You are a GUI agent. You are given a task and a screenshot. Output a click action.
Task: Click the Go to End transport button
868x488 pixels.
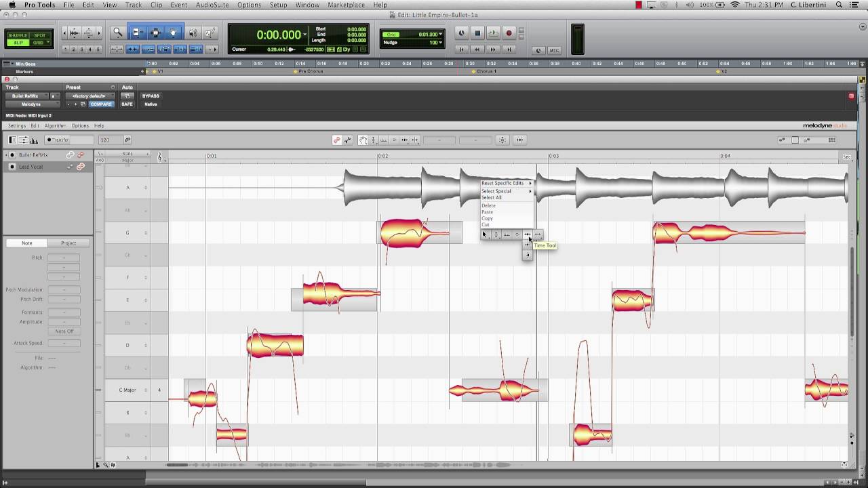pos(509,49)
